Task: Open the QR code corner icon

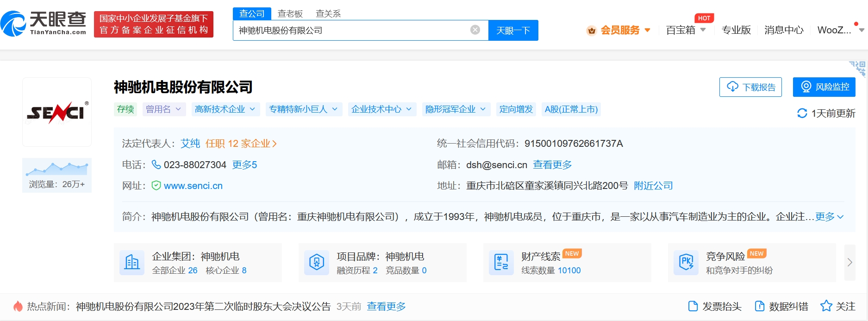Action: tap(857, 69)
